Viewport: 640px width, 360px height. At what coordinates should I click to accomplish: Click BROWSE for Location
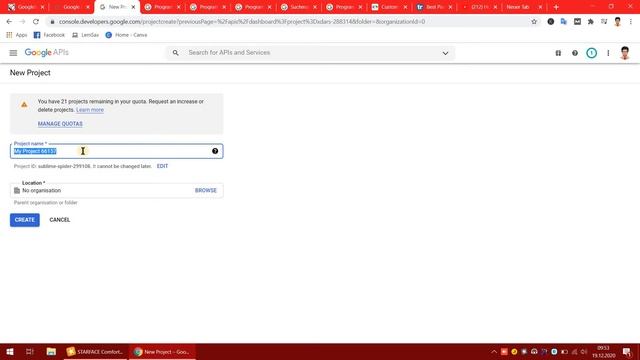(206, 191)
